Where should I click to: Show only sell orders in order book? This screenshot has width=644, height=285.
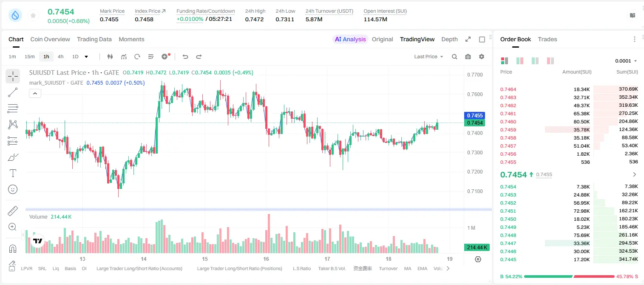550,61
